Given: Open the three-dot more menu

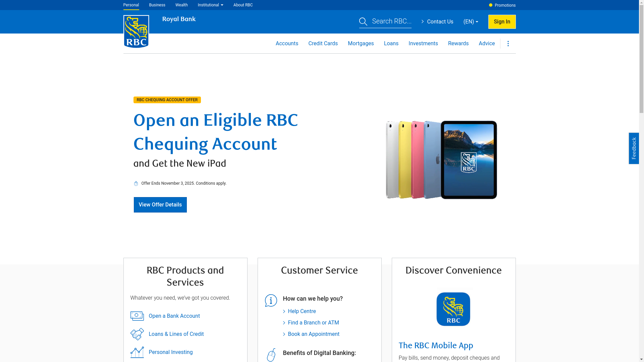Looking at the screenshot, I should click(x=508, y=44).
